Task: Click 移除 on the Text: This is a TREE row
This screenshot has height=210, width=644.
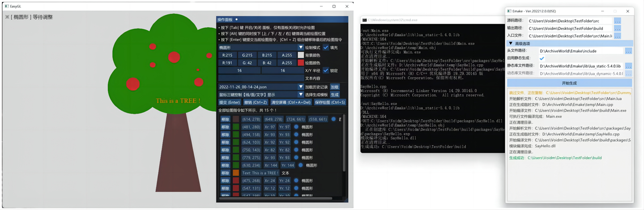Action: (x=225, y=173)
